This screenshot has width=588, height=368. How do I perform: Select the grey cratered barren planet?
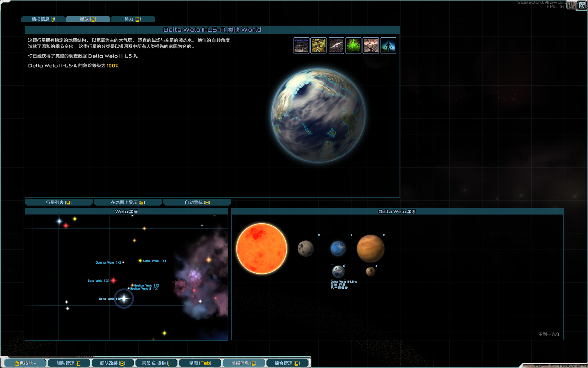tap(306, 249)
